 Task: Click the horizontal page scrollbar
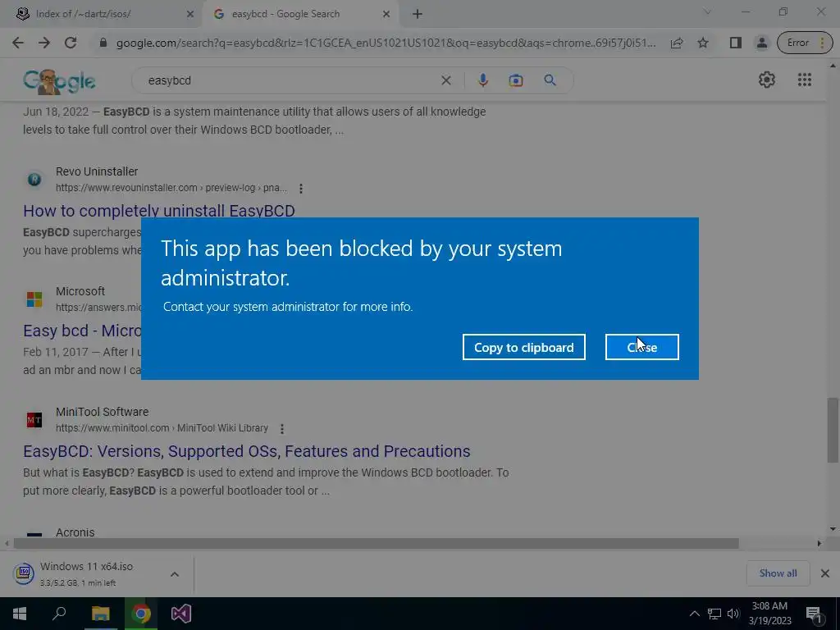376,544
